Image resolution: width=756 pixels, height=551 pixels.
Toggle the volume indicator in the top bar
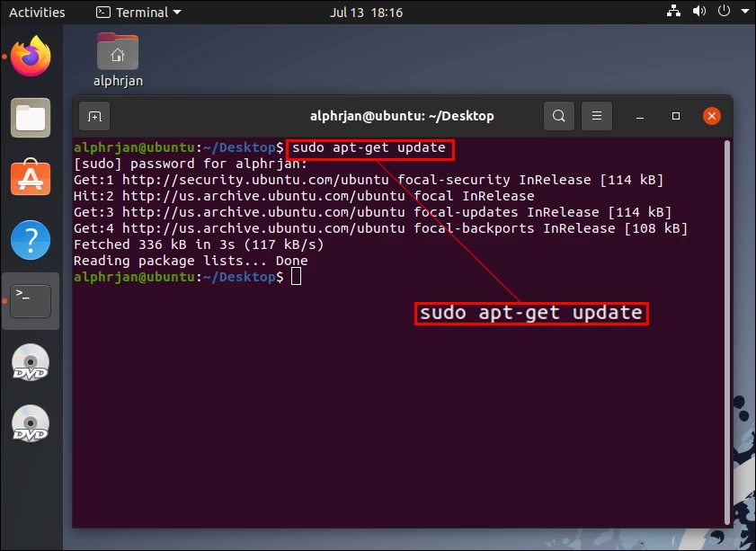point(698,12)
